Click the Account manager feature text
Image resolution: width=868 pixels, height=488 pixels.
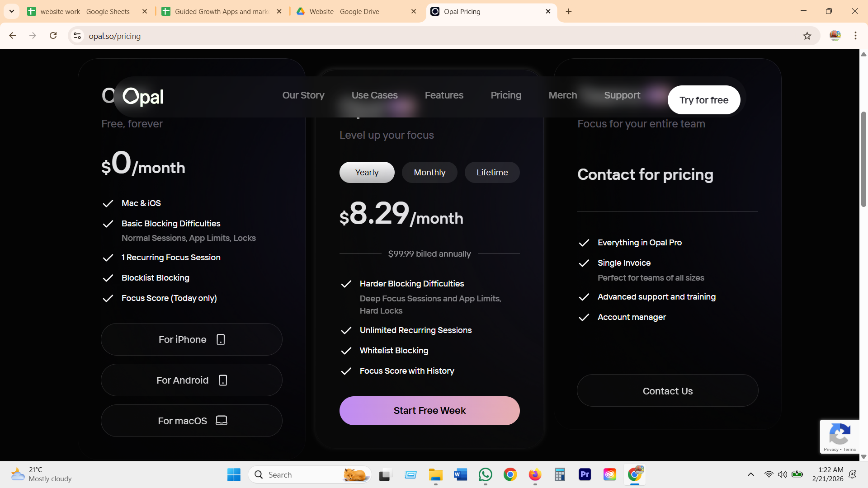point(632,317)
